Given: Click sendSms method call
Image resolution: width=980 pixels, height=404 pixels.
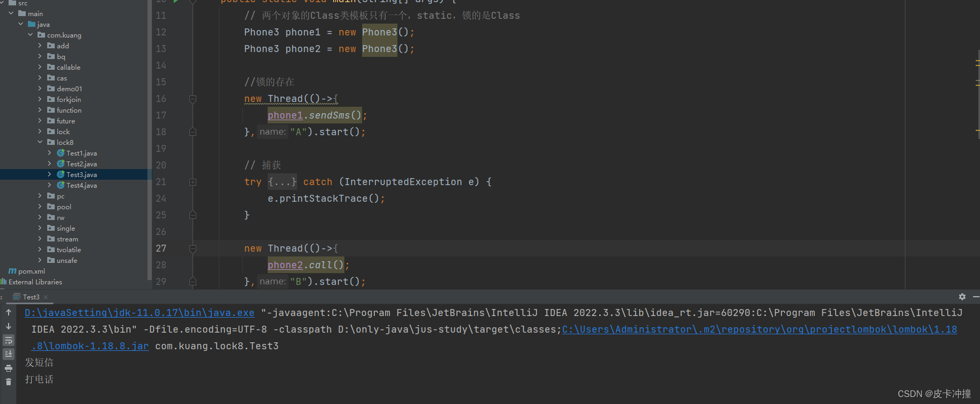Looking at the screenshot, I should [x=329, y=115].
